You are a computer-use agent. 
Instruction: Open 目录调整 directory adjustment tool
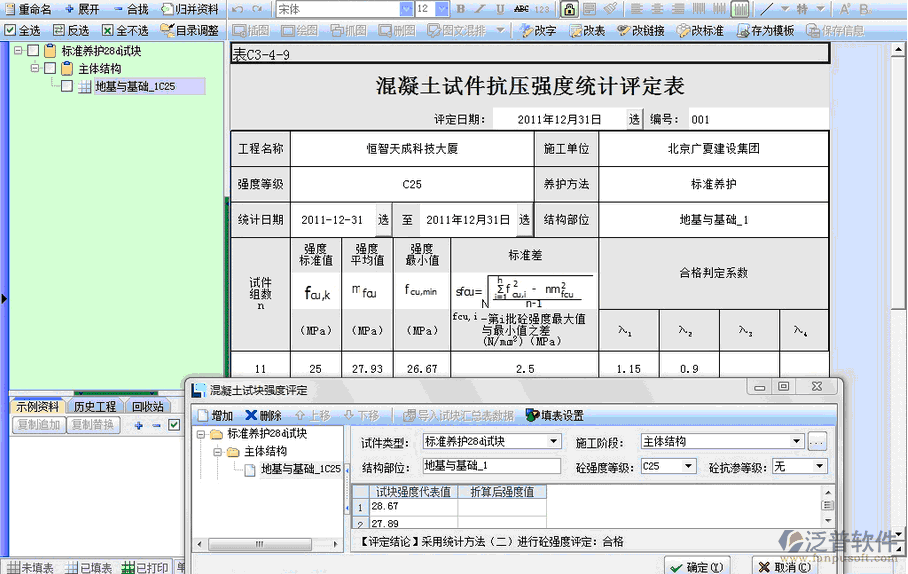pyautogui.click(x=167, y=30)
